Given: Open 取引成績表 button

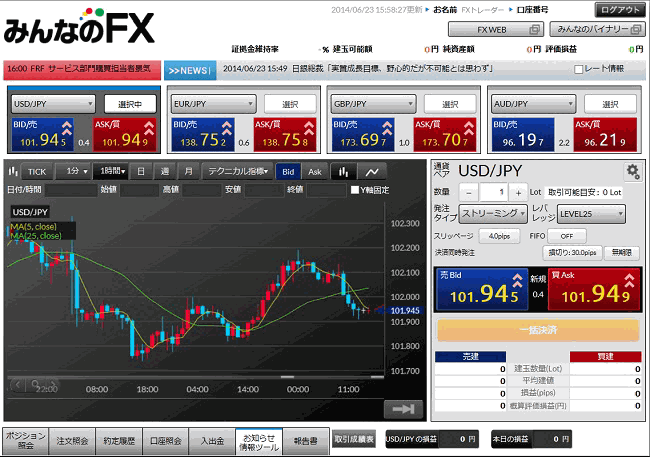Looking at the screenshot, I should (x=354, y=439).
